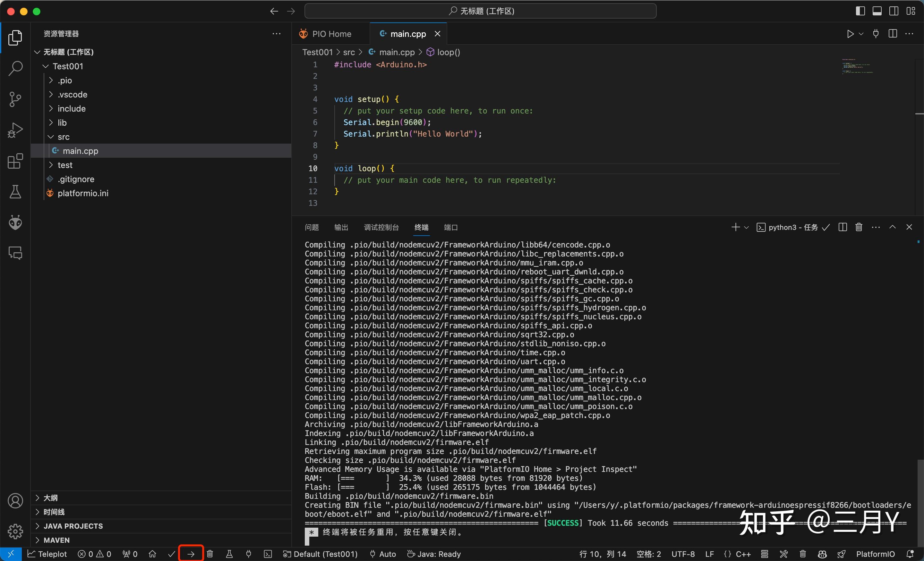Open Run button dropdown arrow in editor toolbar
924x561 pixels.
pos(861,34)
